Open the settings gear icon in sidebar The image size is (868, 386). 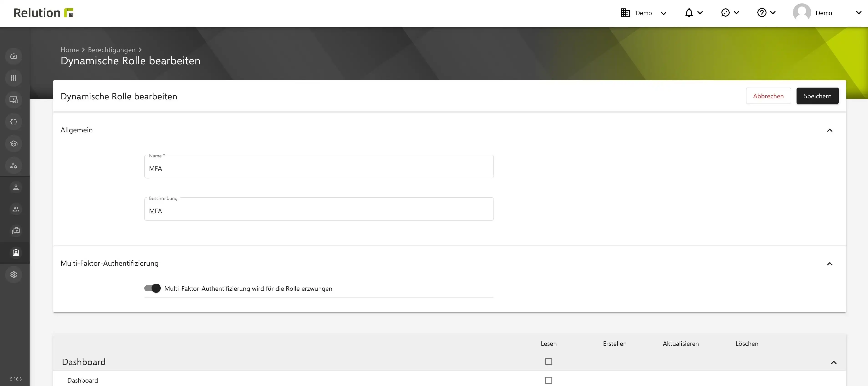14,275
